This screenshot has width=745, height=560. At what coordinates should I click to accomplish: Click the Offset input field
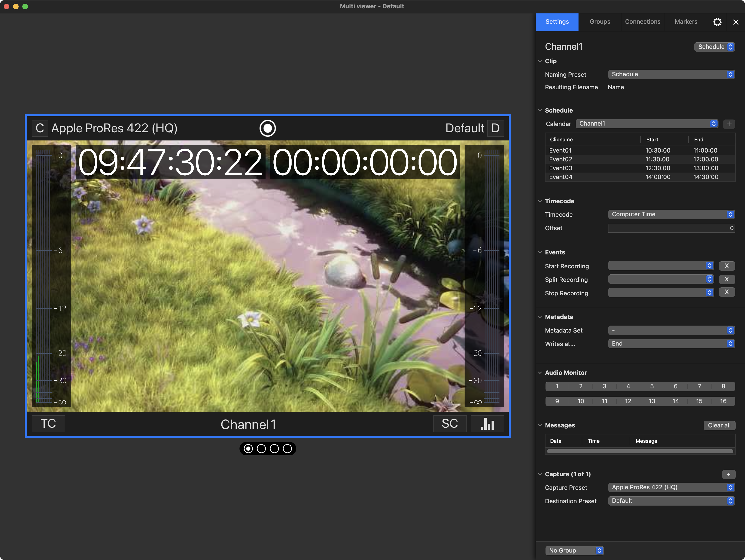(x=672, y=228)
